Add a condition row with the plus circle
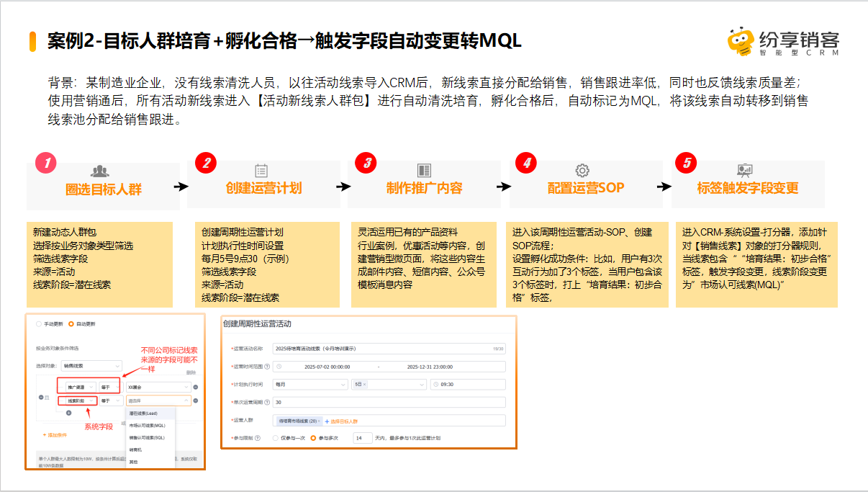Image resolution: width=868 pixels, height=492 pixels. (x=68, y=413)
